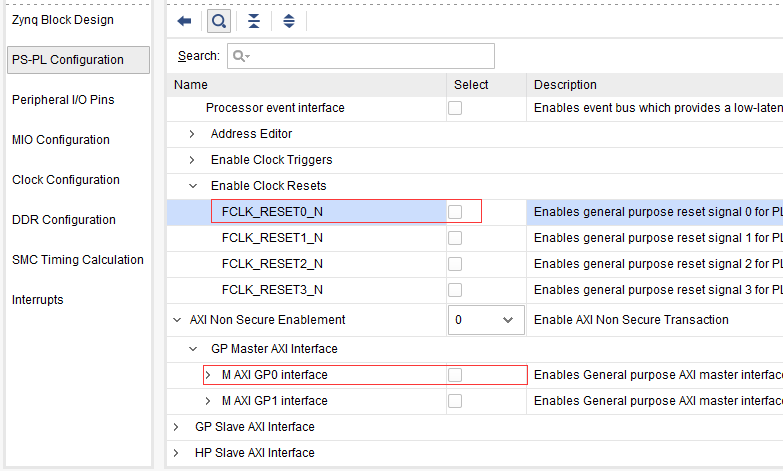
Task: Select the FCLK_RESET0_N row label
Action: coord(272,212)
